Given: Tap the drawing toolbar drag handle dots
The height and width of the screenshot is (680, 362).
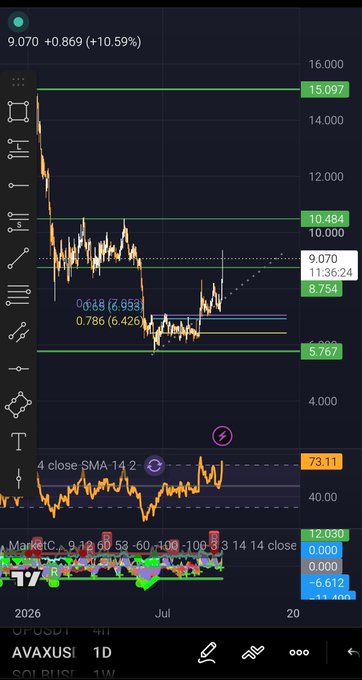Looking at the screenshot, I should (x=18, y=82).
